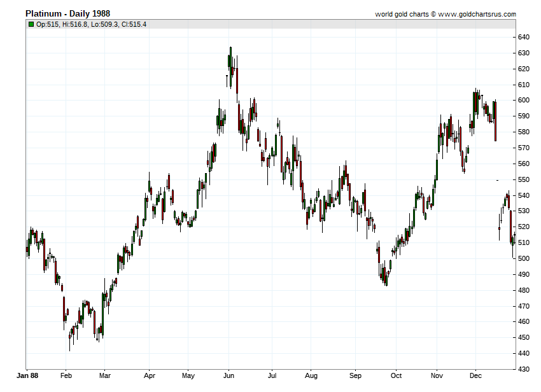Screen dimensions: 541x392
Task: Click the 530 price axis label
Action: (524, 211)
